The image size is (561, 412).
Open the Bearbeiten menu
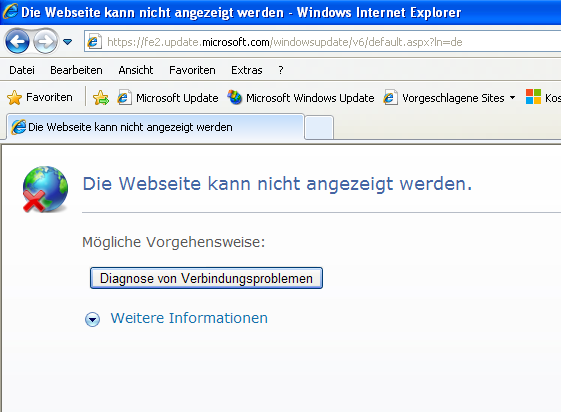(76, 70)
